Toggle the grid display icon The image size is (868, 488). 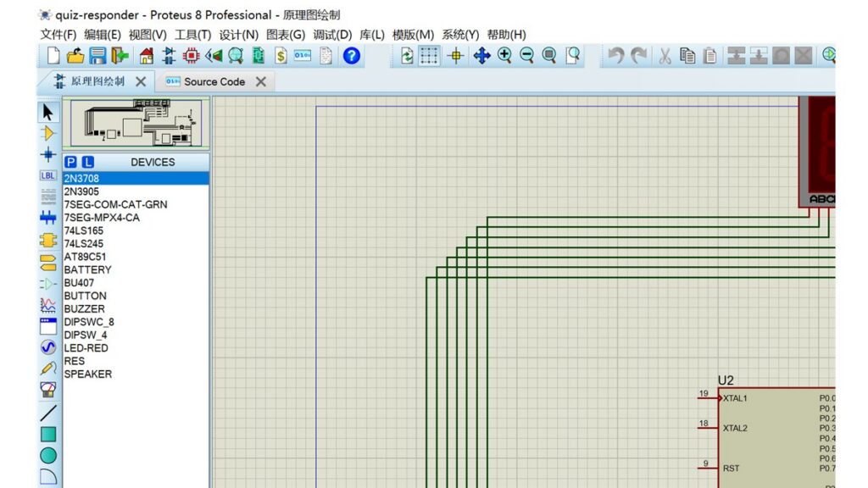pyautogui.click(x=429, y=56)
